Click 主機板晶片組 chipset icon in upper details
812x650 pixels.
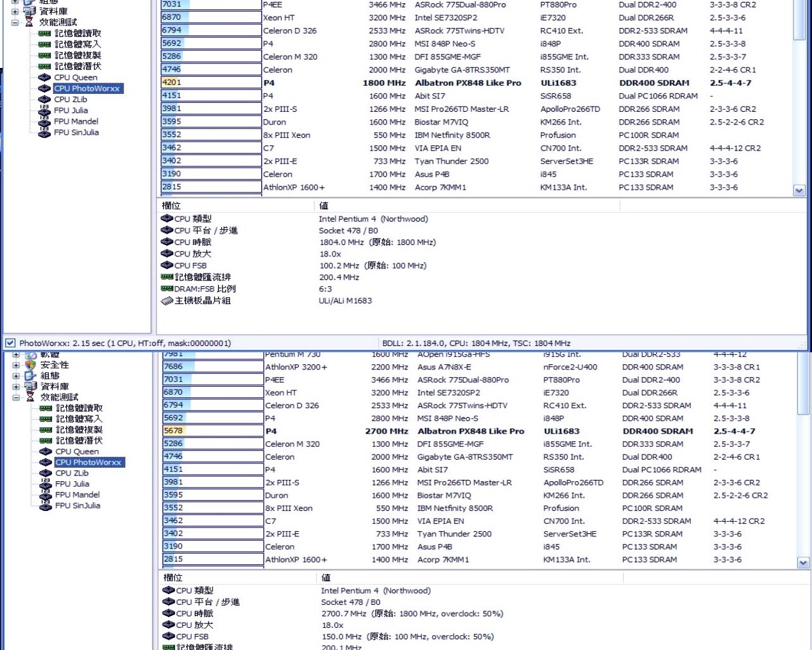click(x=167, y=301)
